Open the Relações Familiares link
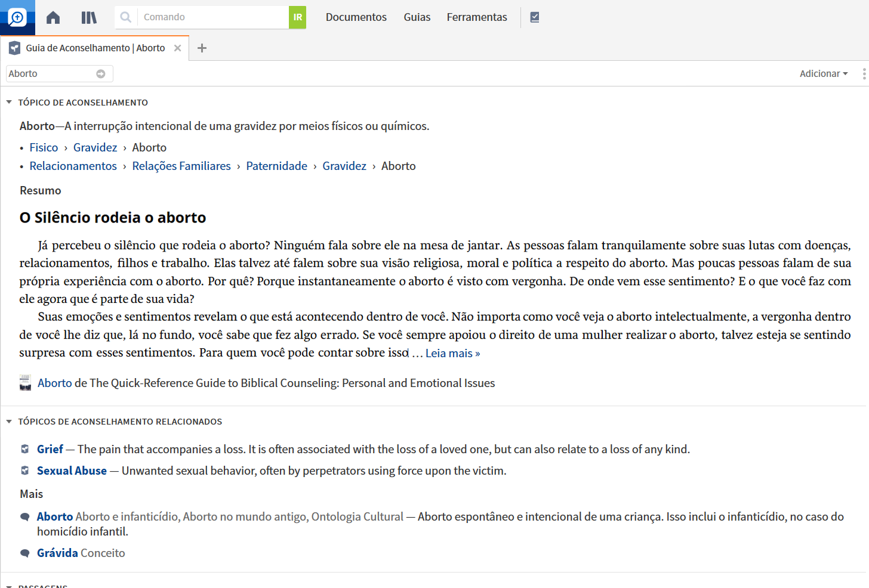Viewport: 869px width, 588px height. click(181, 166)
